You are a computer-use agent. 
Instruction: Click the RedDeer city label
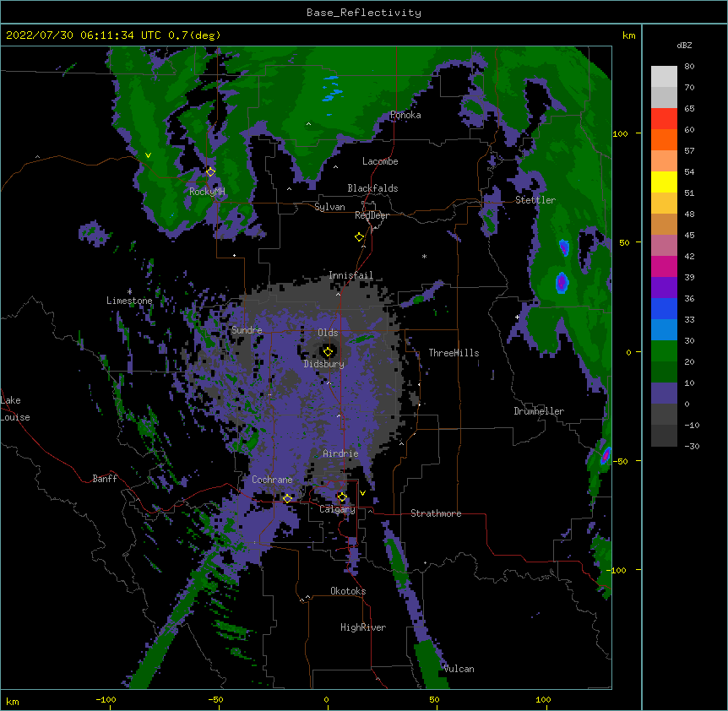pos(372,215)
